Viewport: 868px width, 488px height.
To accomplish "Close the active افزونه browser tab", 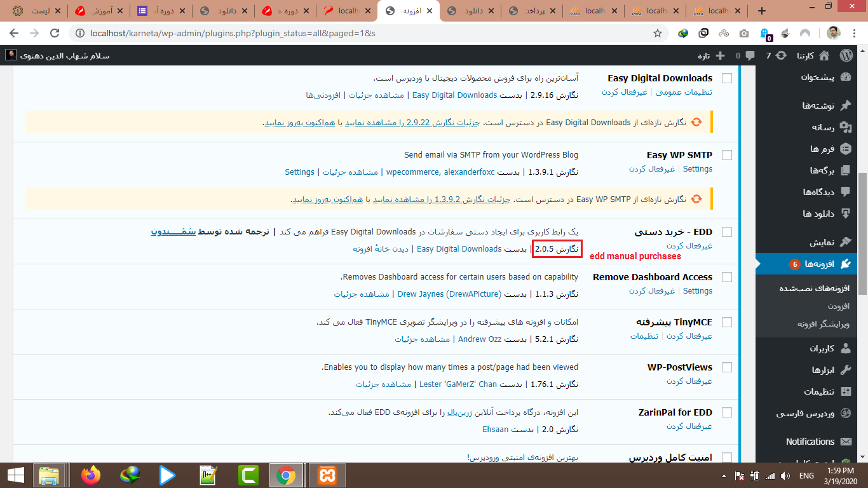I will [430, 11].
